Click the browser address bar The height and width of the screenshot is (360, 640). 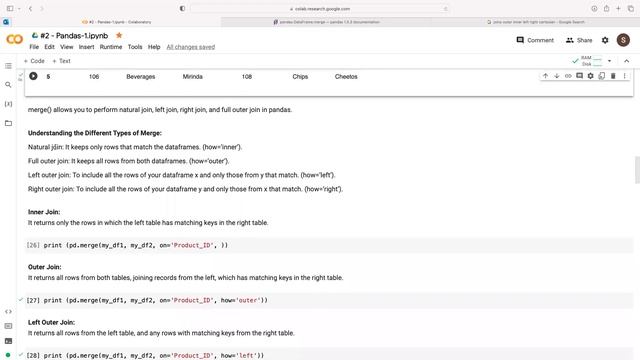click(320, 9)
